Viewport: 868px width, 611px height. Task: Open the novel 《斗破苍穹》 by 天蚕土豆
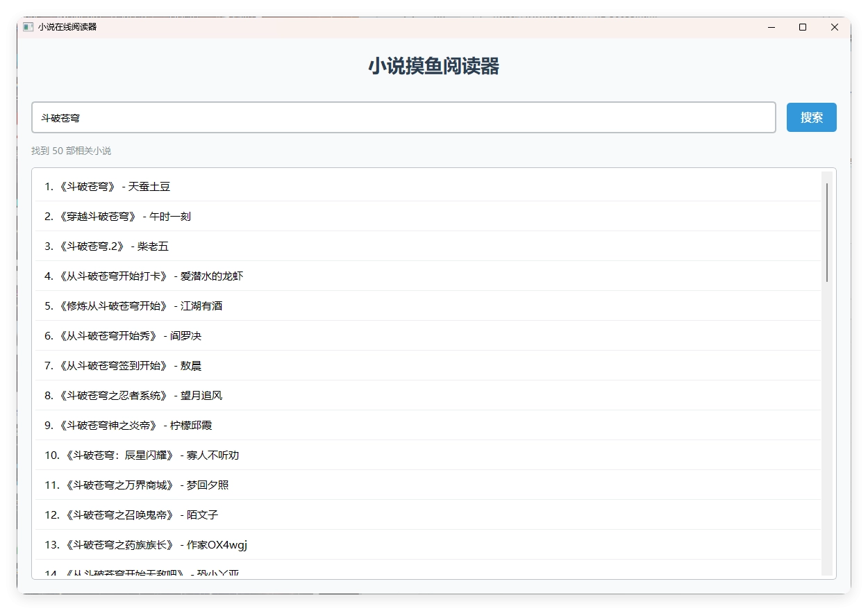108,186
